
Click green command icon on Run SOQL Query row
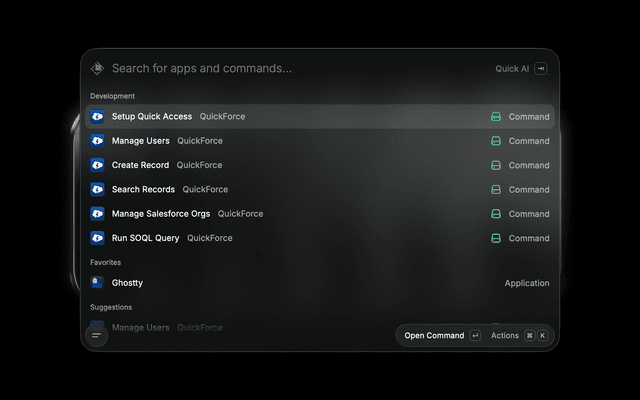click(x=496, y=238)
